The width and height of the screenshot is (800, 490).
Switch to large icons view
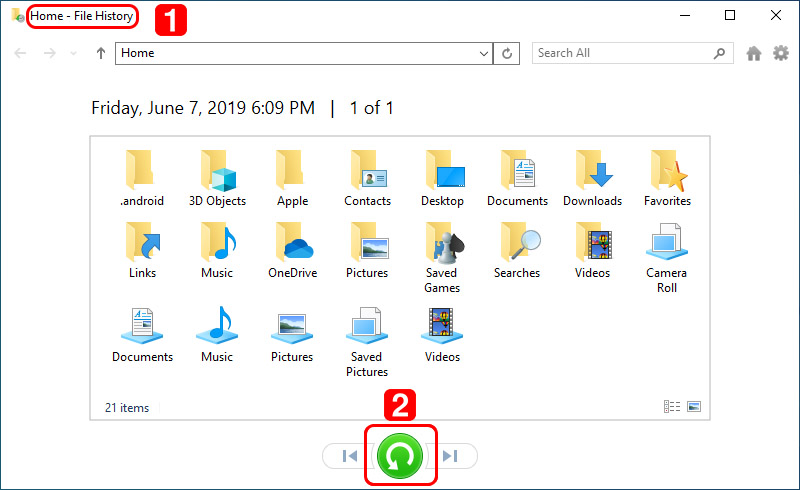(x=694, y=406)
